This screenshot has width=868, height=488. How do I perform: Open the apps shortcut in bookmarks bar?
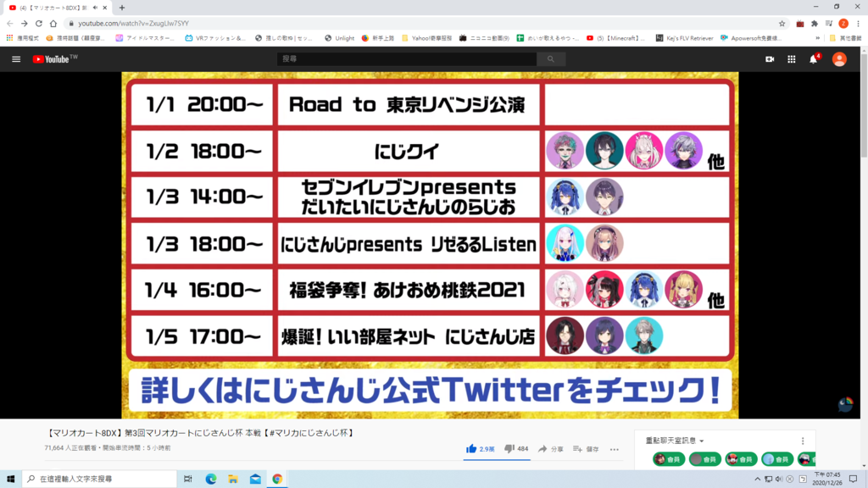point(22,38)
